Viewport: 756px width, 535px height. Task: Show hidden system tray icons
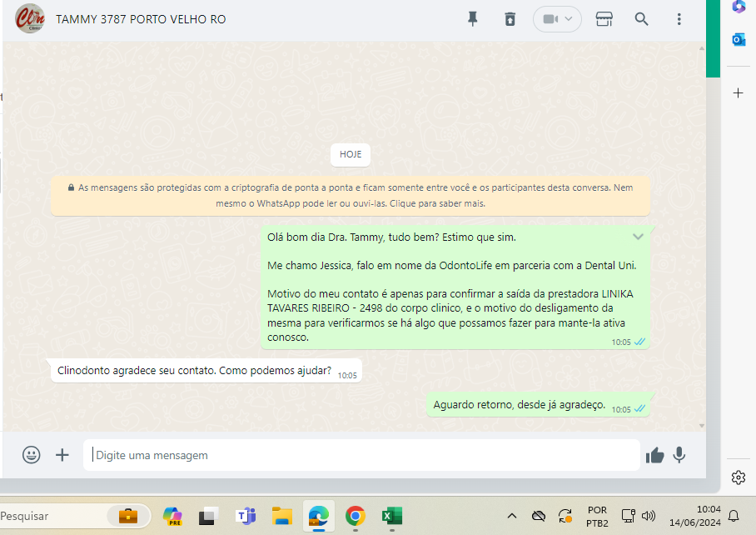[512, 516]
